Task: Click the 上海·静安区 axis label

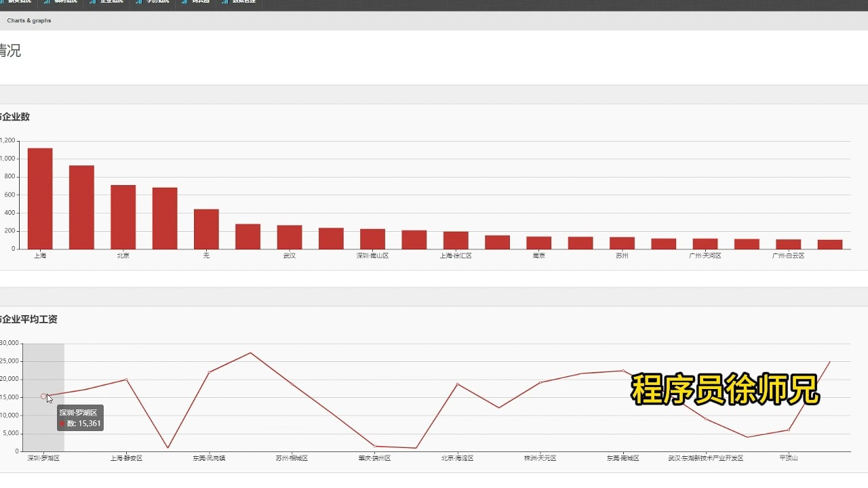Action: pyautogui.click(x=126, y=458)
